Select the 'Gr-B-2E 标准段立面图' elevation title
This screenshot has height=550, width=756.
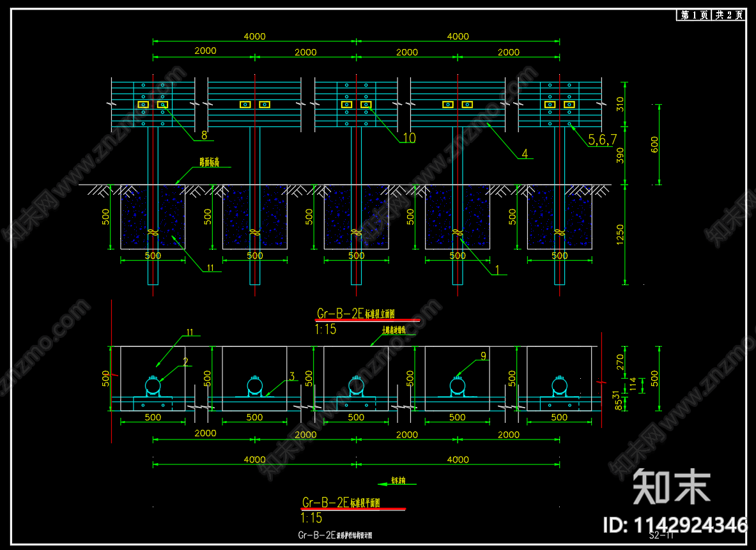[356, 314]
